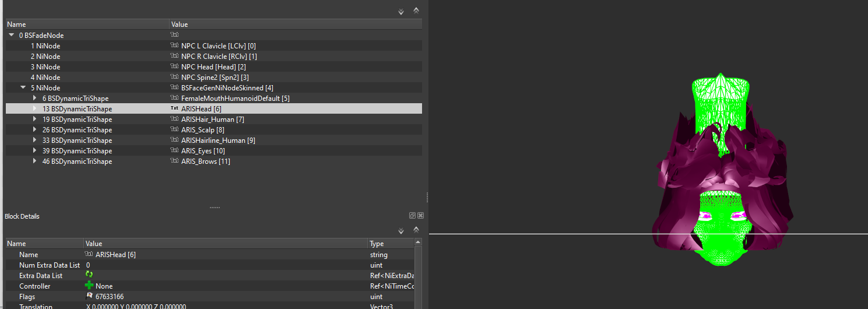Image resolution: width=868 pixels, height=309 pixels.
Task: Select the 3 NiNode tree row
Action: click(x=214, y=66)
